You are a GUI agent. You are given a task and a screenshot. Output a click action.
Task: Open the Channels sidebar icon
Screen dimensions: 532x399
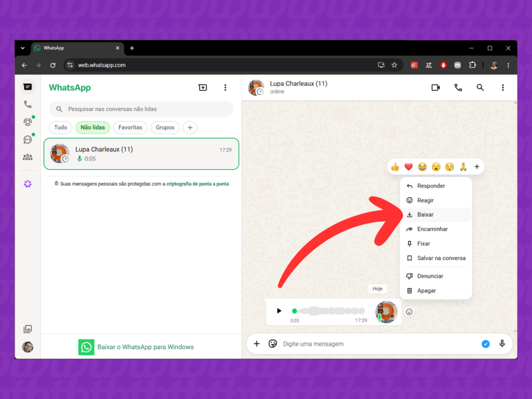pyautogui.click(x=28, y=140)
